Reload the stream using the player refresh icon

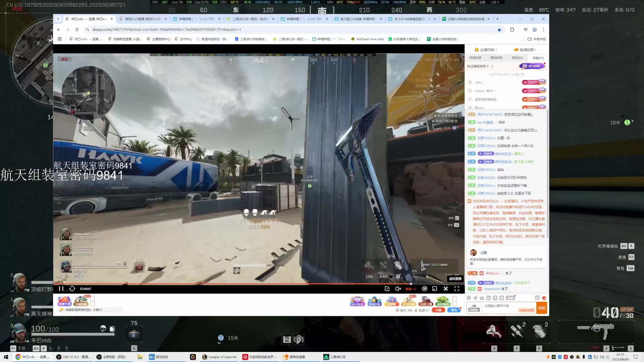72,289
